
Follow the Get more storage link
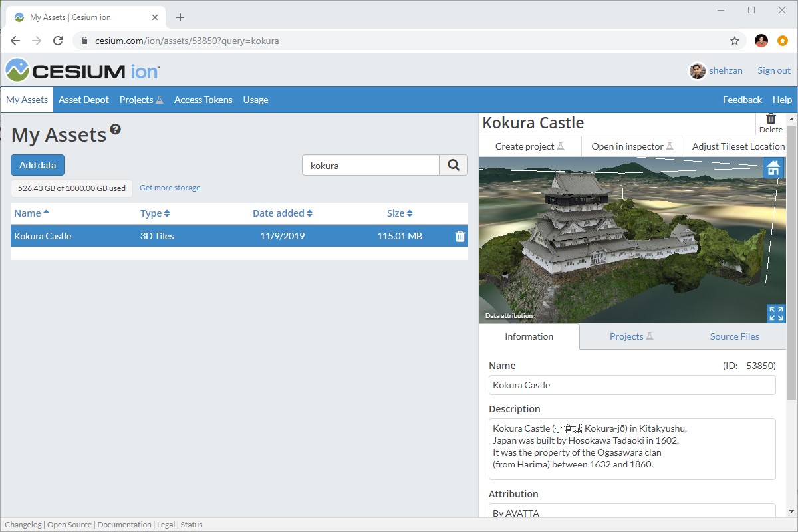point(170,188)
